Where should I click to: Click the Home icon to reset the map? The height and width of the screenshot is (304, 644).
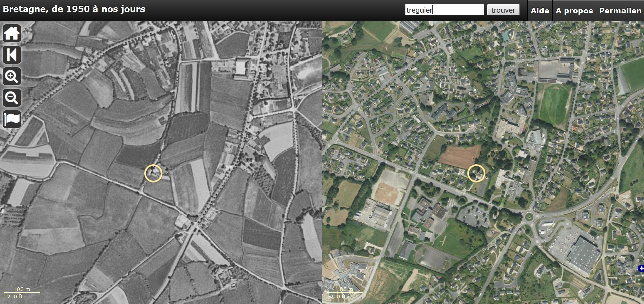pyautogui.click(x=12, y=33)
